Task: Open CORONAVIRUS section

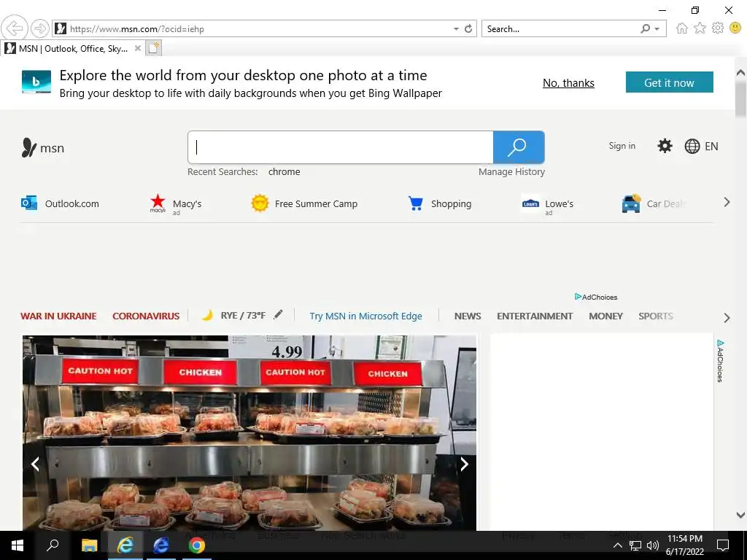Action: [146, 316]
